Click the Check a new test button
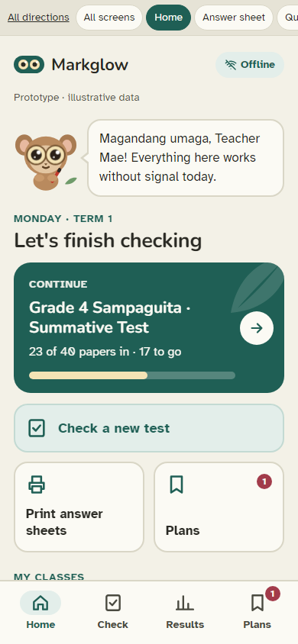This screenshot has height=644, width=298. click(x=149, y=428)
